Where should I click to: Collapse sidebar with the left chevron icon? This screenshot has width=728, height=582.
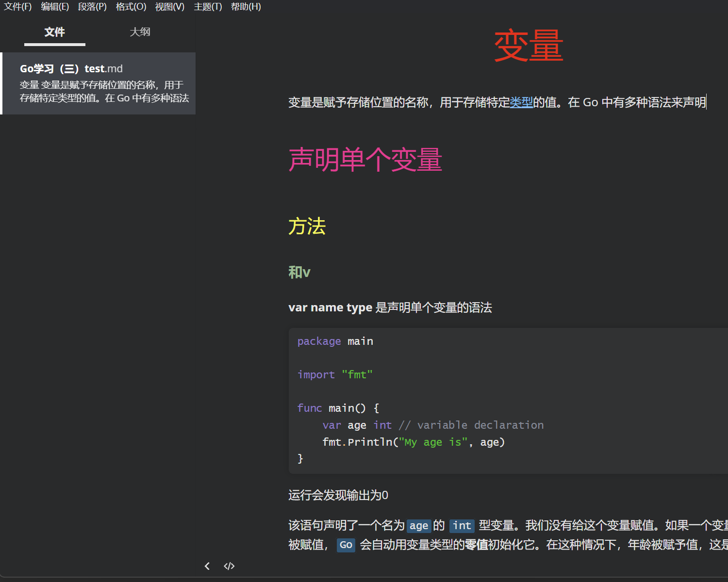(x=207, y=566)
